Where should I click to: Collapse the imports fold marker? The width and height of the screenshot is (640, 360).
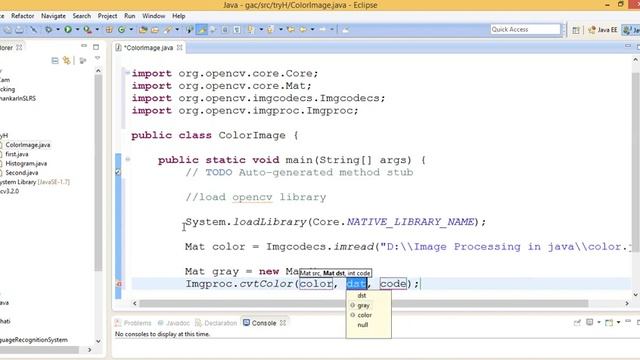127,73
